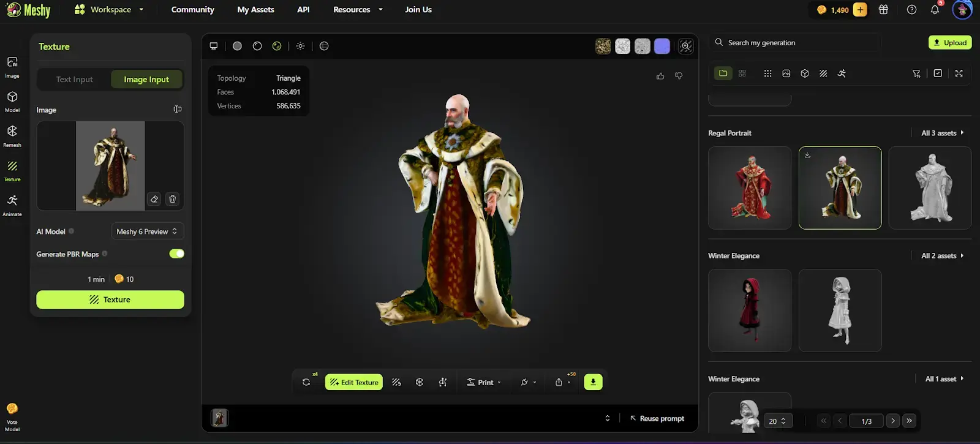980x444 pixels.
Task: Open the Model tool in left sidebar
Action: [x=12, y=101]
